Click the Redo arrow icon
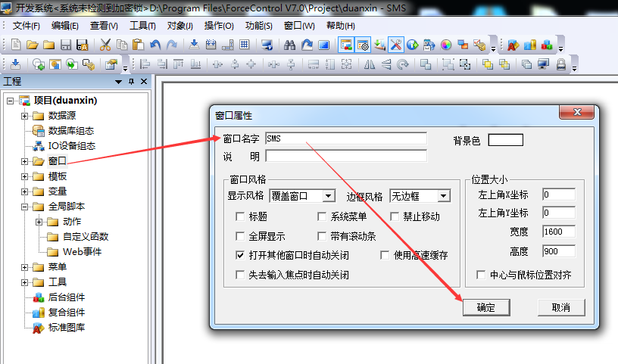 tap(171, 45)
